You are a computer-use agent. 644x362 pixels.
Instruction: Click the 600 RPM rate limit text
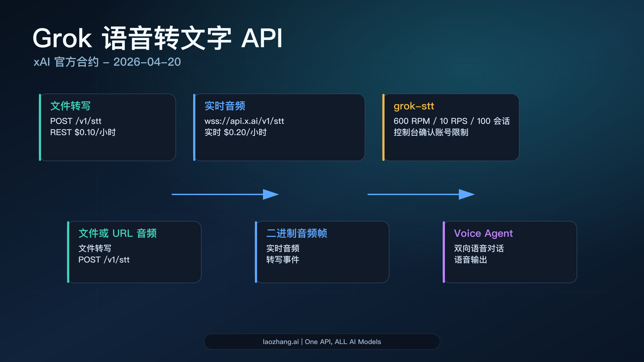pos(452,121)
